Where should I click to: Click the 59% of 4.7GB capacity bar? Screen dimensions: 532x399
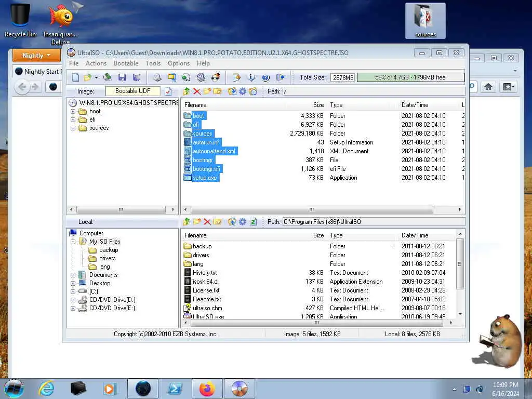pos(410,77)
